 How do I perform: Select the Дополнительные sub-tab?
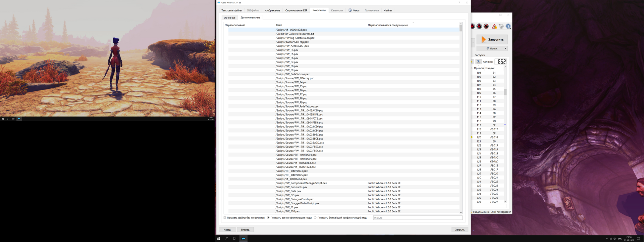click(x=250, y=17)
